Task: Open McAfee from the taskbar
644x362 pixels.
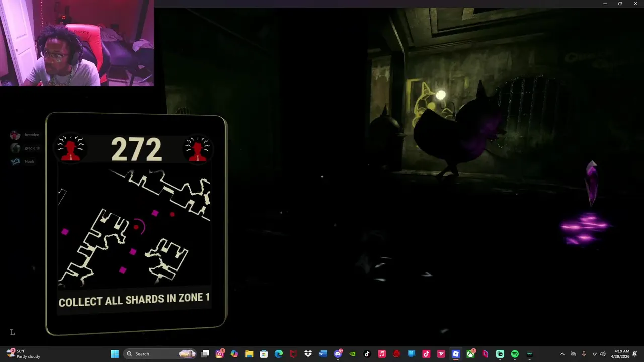Action: [x=293, y=354]
